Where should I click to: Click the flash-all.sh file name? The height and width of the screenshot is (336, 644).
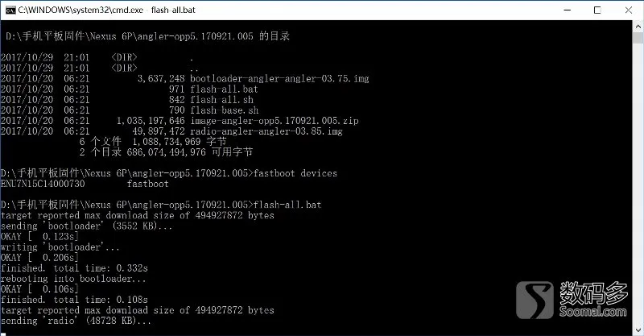tap(222, 100)
